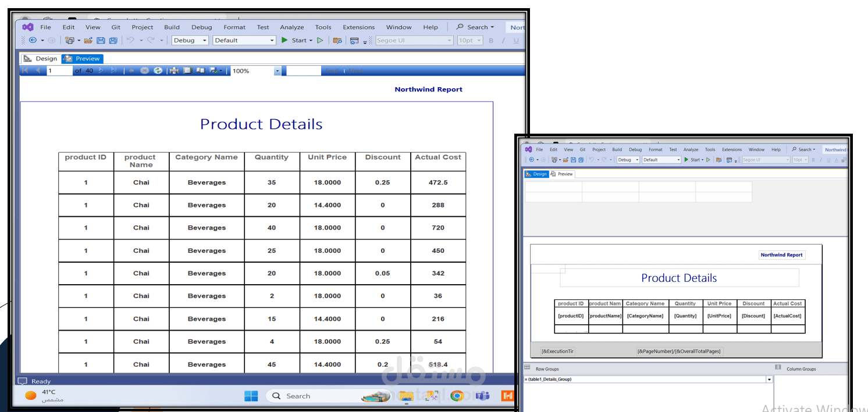Click Bold B button in left window

point(491,40)
